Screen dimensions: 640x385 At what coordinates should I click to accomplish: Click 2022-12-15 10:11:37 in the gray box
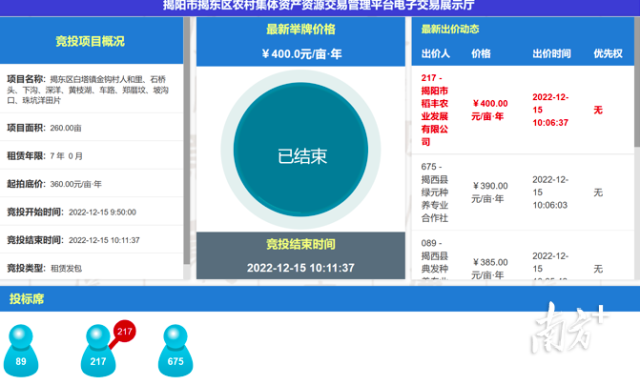click(301, 268)
